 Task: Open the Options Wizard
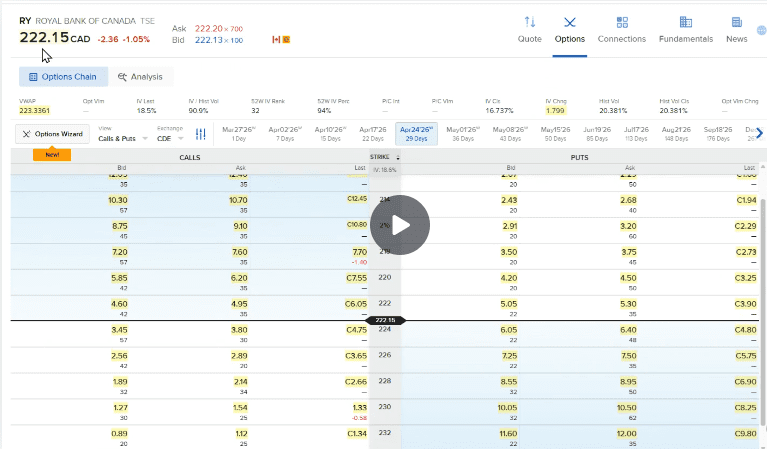coord(53,134)
